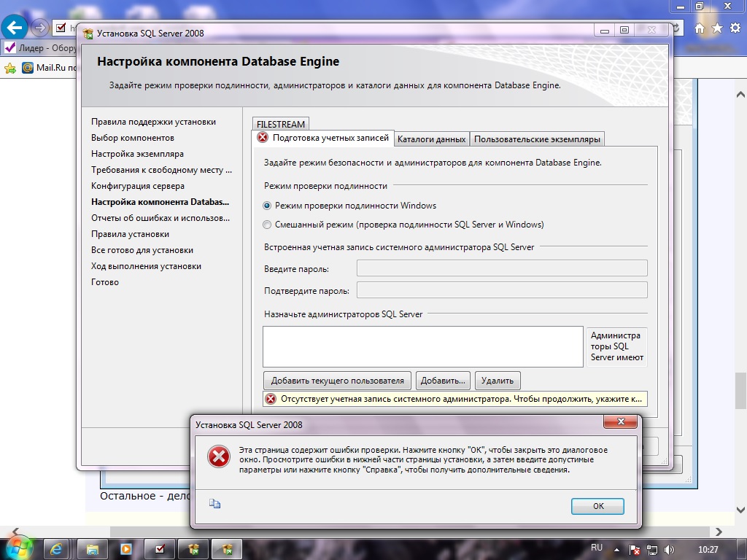Image resolution: width=747 pixels, height=560 pixels.
Task: Select Готово step in sidebar
Action: coord(105,282)
